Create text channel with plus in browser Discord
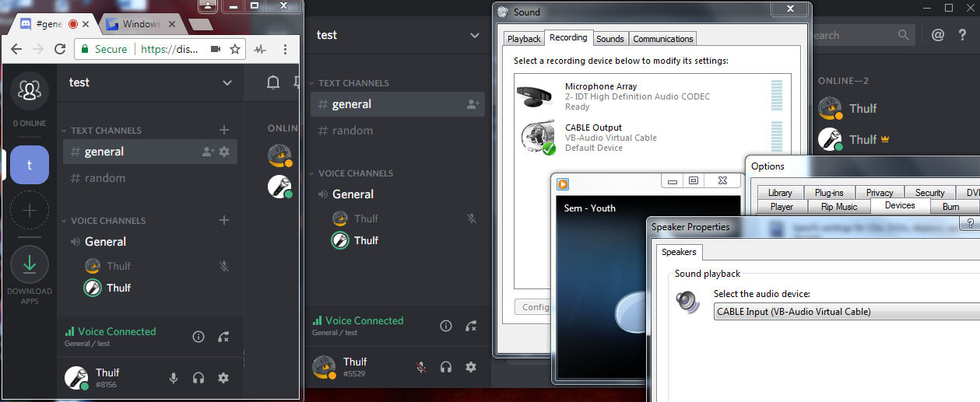The image size is (980, 402). point(224,131)
